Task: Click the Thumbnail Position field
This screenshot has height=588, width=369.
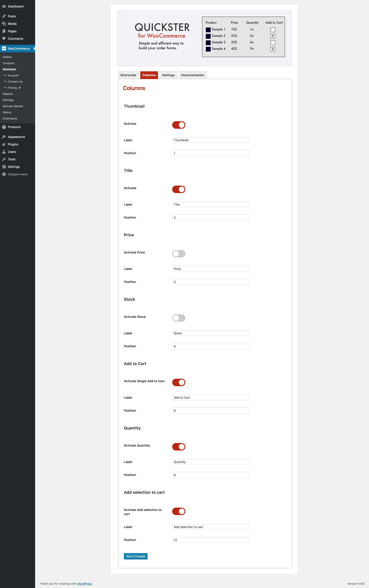Action: click(211, 153)
